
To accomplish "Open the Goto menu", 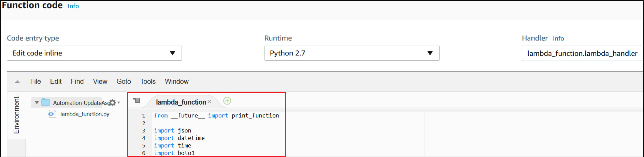I will click(124, 81).
